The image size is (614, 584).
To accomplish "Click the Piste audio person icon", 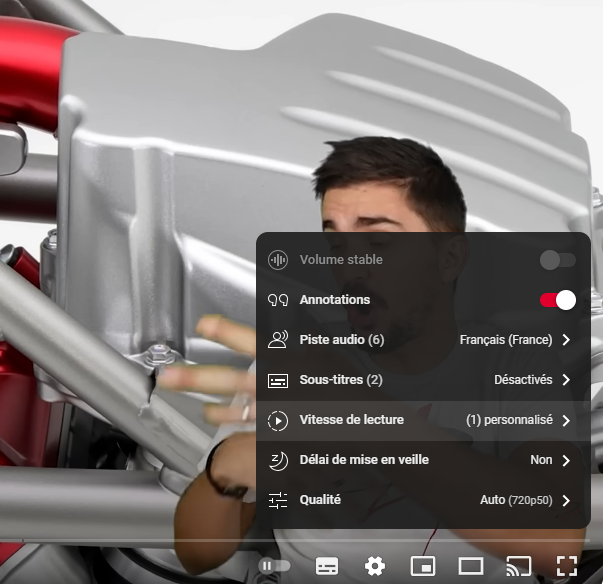I will point(278,340).
